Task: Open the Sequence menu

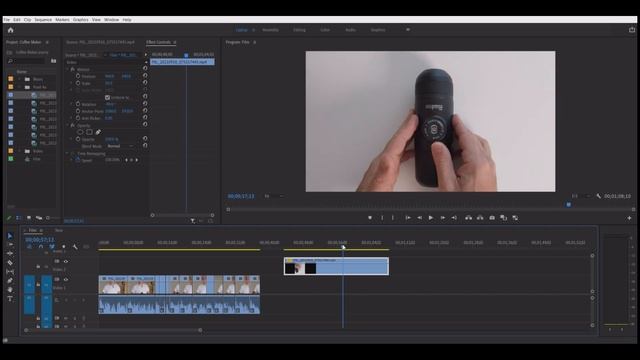Action: tap(43, 20)
